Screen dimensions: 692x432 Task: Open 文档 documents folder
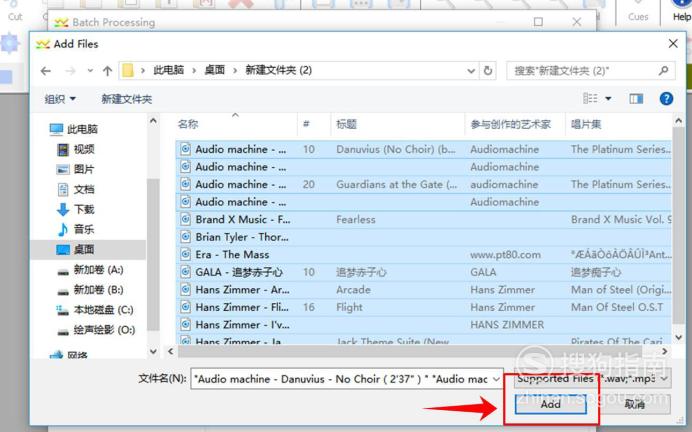click(76, 189)
